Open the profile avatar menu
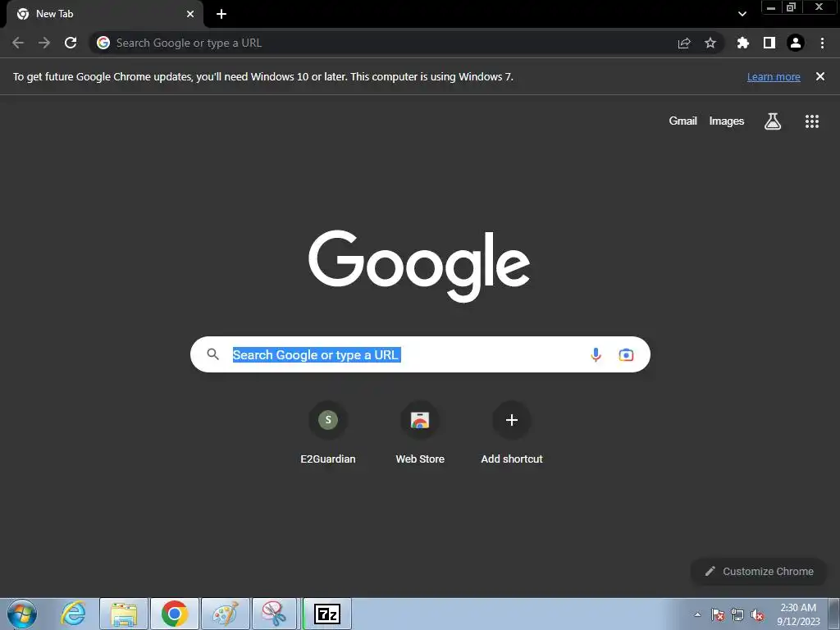This screenshot has width=840, height=630. click(796, 43)
